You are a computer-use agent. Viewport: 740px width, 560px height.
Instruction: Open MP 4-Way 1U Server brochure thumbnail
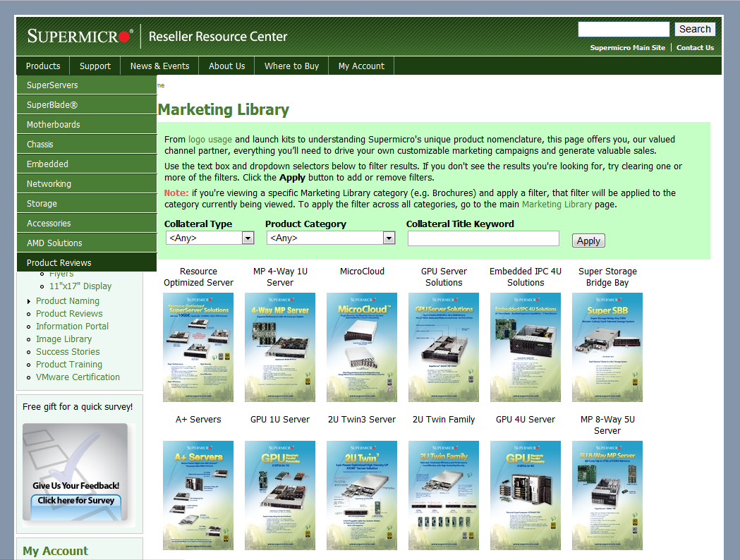(280, 347)
